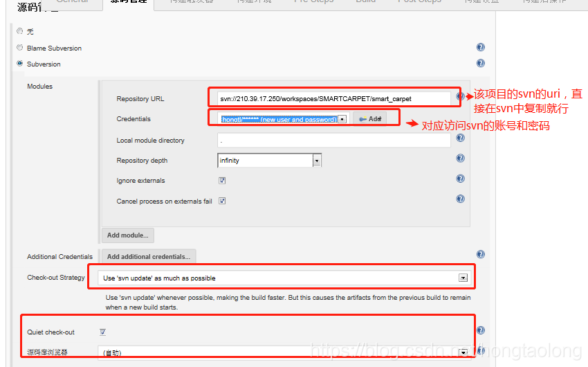Screen dimensions: 588x367
Task: Focus the Repository URL input field
Action: pyautogui.click(x=333, y=99)
